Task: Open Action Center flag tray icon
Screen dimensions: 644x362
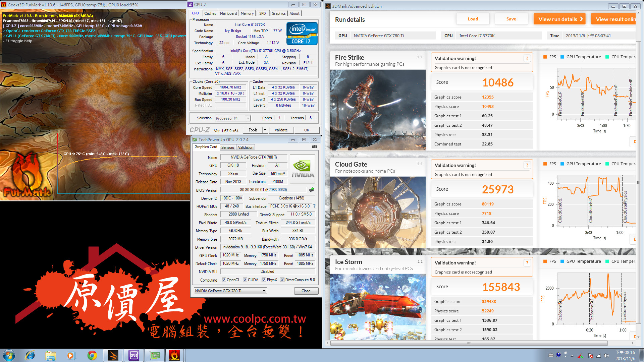Action: [590, 356]
